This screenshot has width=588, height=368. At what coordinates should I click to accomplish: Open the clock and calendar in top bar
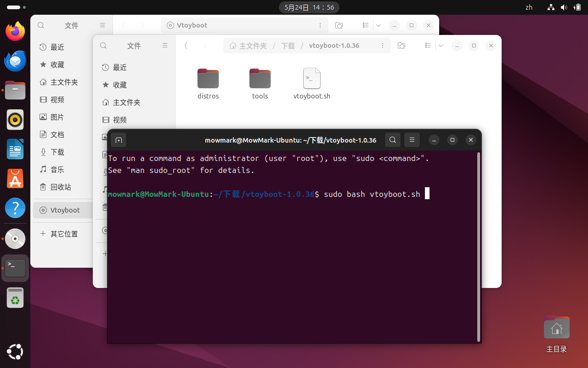pos(309,7)
